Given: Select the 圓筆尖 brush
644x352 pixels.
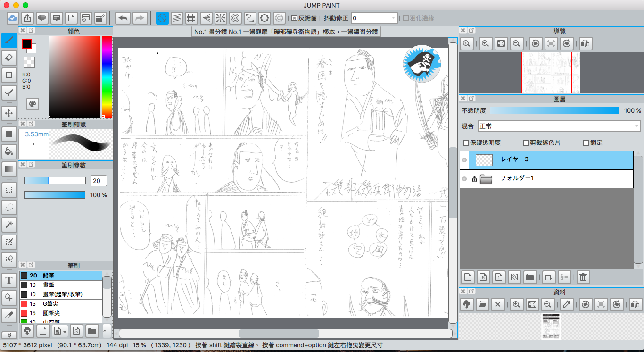Looking at the screenshot, I should click(60, 313).
